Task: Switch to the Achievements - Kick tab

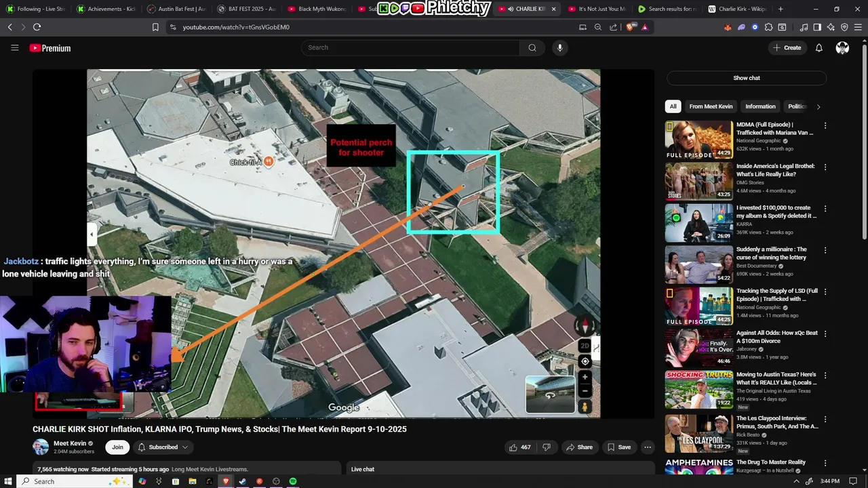Action: 106,9
